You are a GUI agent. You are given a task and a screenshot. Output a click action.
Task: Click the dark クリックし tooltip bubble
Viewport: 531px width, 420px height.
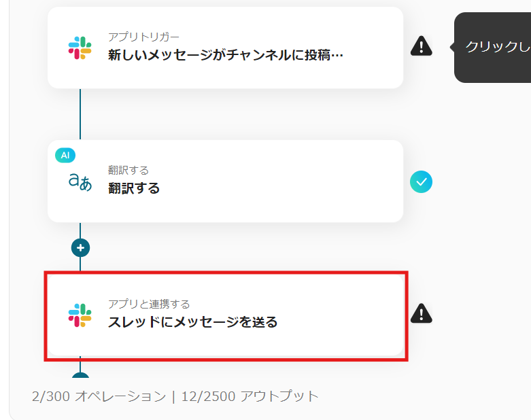(493, 48)
